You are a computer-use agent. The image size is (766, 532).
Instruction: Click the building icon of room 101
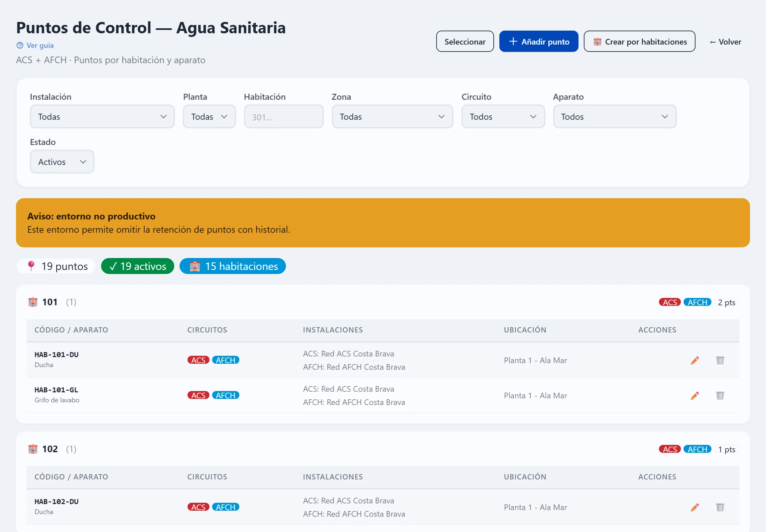(x=33, y=302)
